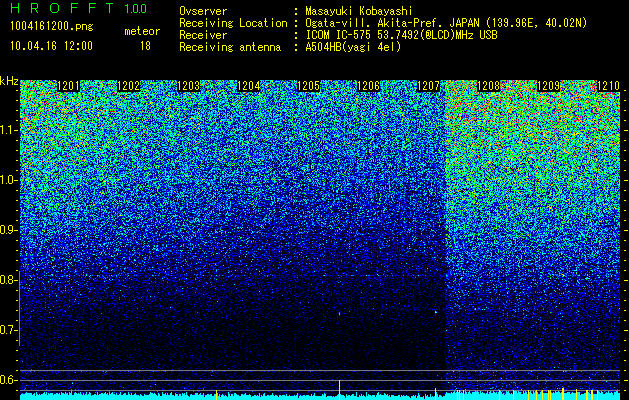This screenshot has height=400, width=629.
Task: Click the Receiving antenna label
Action: pyautogui.click(x=230, y=47)
